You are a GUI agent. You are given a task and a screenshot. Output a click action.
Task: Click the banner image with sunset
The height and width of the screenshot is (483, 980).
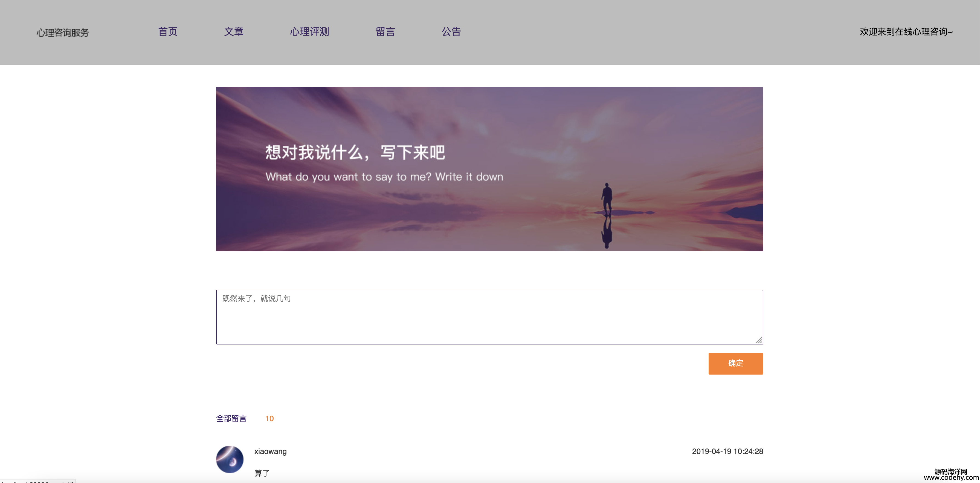pos(489,169)
